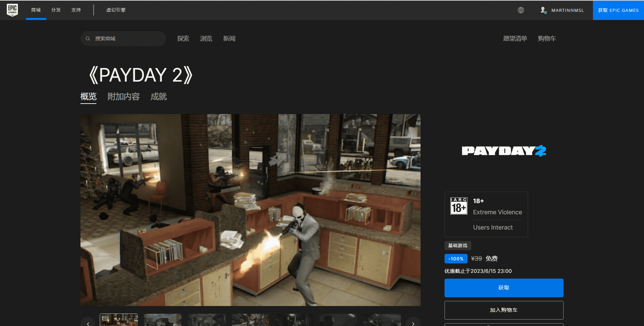Click the Epic Games logo icon
644x326 pixels.
[13, 10]
